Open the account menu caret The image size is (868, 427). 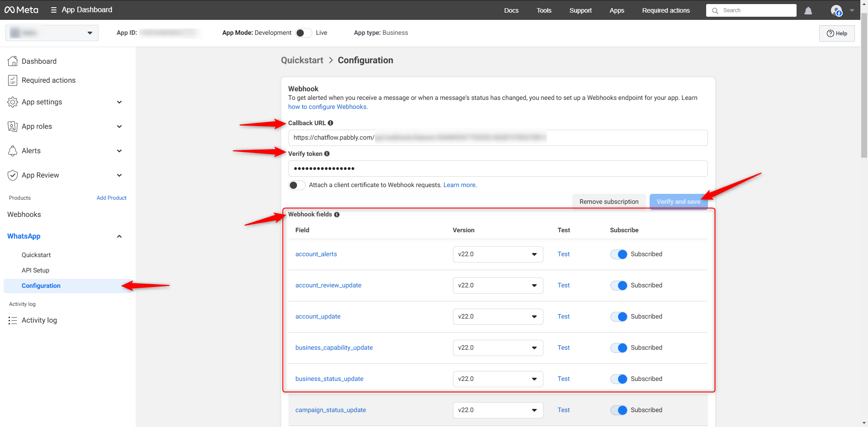click(852, 10)
